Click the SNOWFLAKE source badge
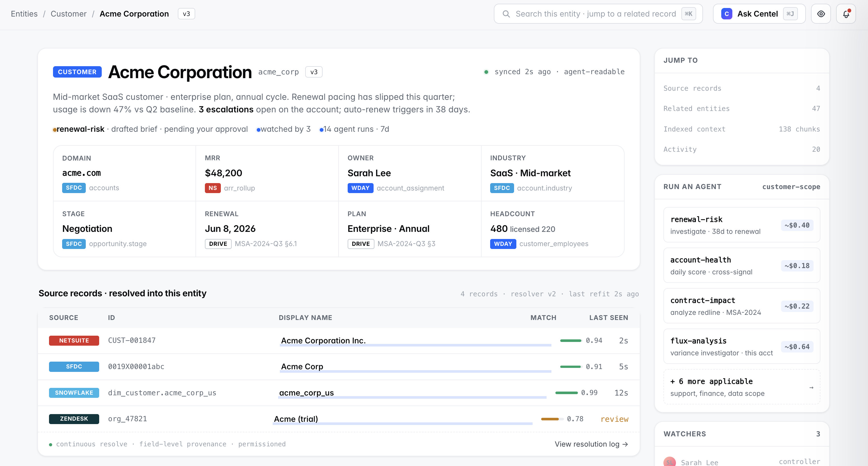Screen dimensions: 868x466 pyautogui.click(x=74, y=393)
